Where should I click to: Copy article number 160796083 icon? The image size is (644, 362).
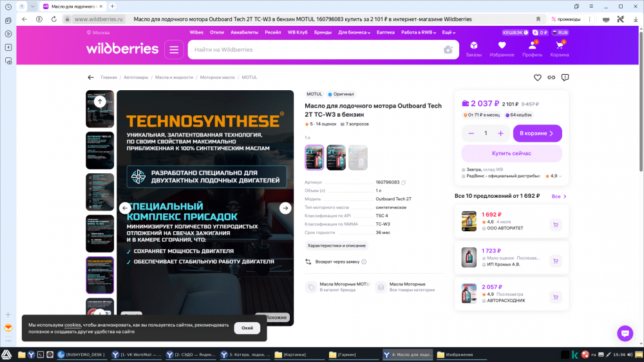(403, 182)
